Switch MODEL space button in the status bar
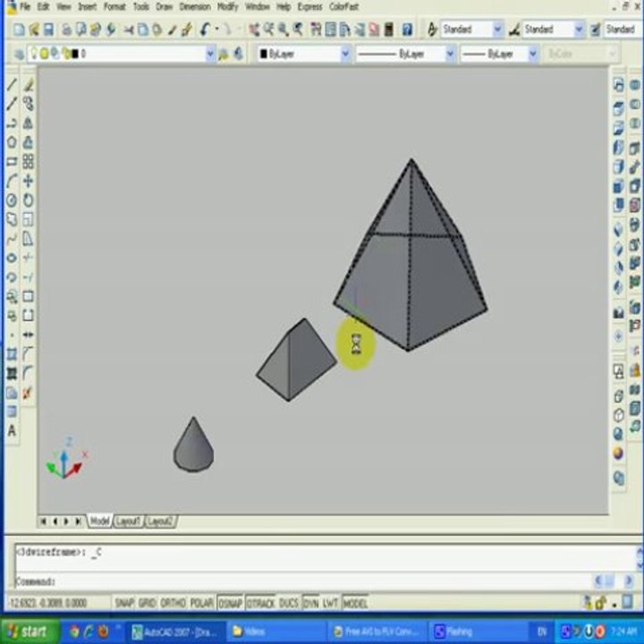644x644 pixels. tap(355, 603)
